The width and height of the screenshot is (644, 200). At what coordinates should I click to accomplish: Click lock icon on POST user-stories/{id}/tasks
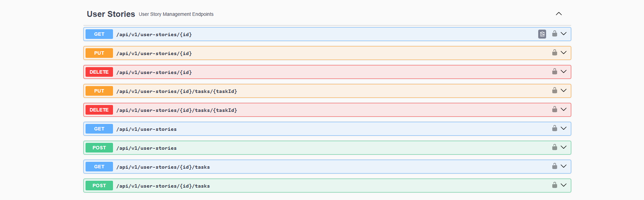point(555,185)
